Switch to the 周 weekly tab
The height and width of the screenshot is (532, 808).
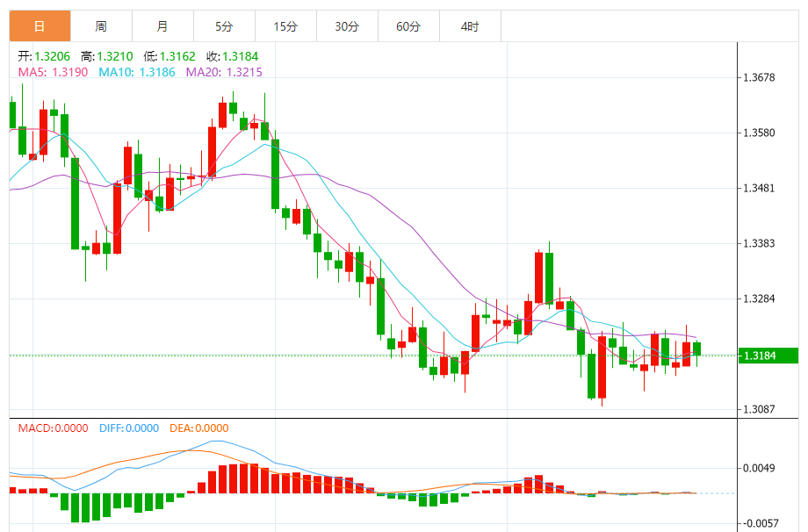point(101,26)
